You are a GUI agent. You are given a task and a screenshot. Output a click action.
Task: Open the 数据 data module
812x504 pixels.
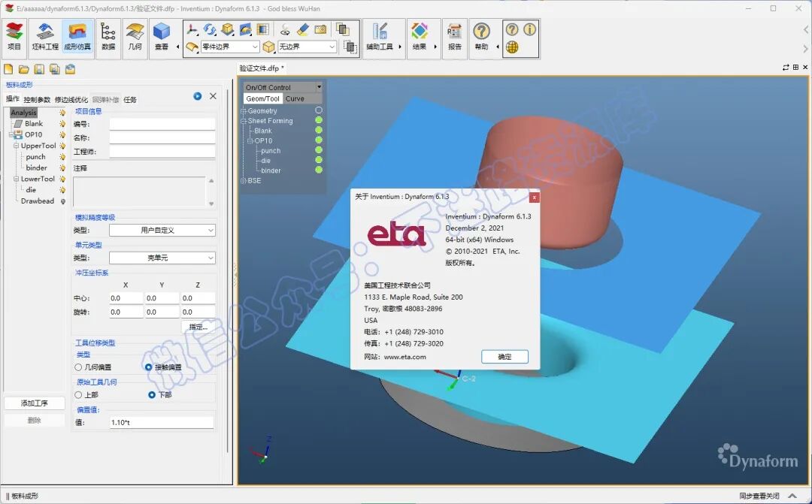[x=108, y=38]
